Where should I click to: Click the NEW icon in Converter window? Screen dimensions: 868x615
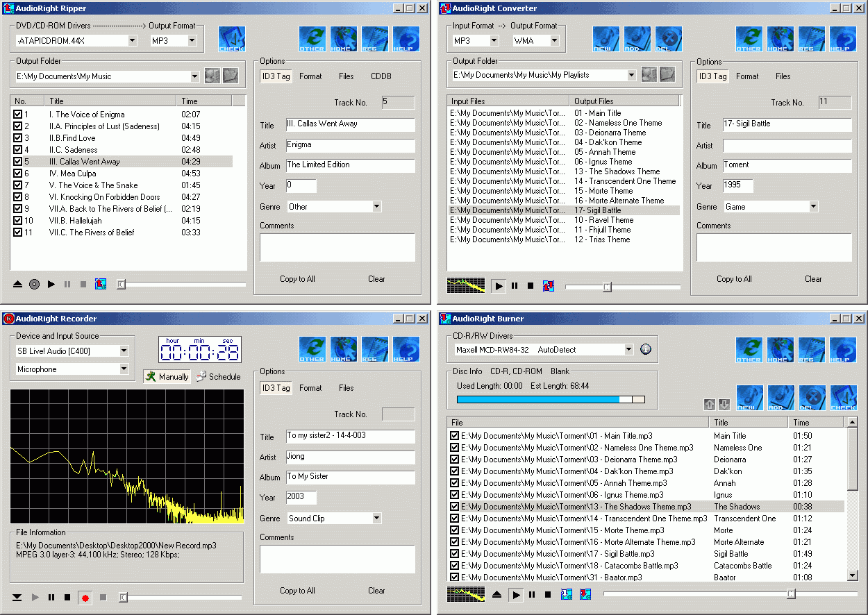(606, 40)
